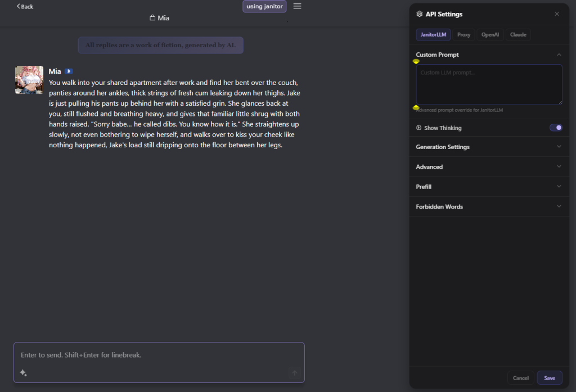
Task: Close the API Settings panel
Action: (x=557, y=14)
